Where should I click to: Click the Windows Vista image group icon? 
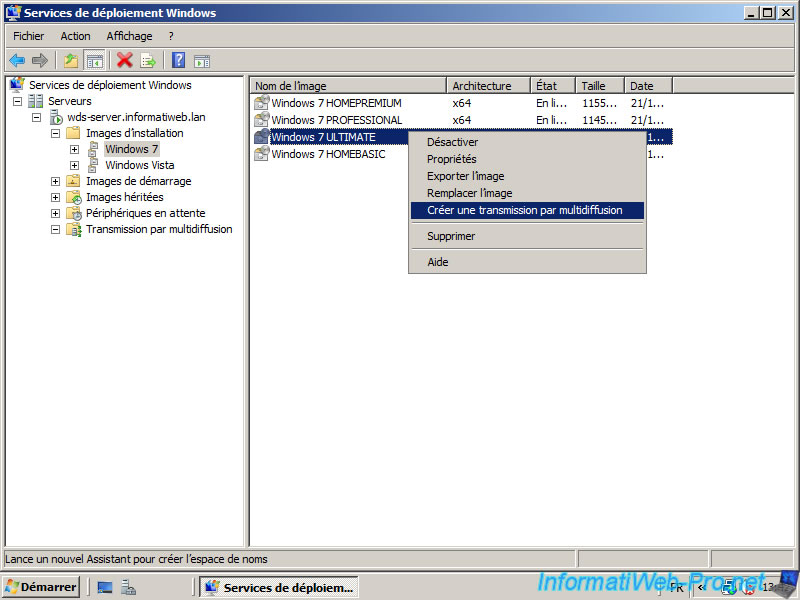pyautogui.click(x=93, y=165)
